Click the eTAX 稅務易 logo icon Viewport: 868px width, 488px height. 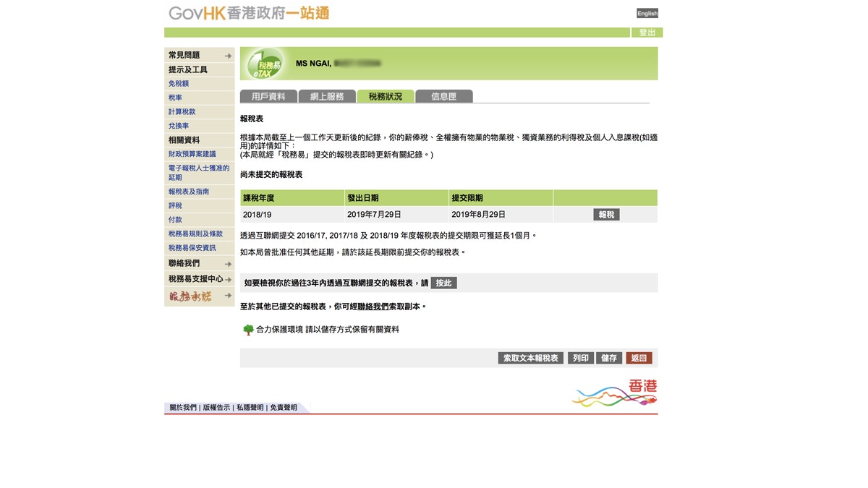265,64
